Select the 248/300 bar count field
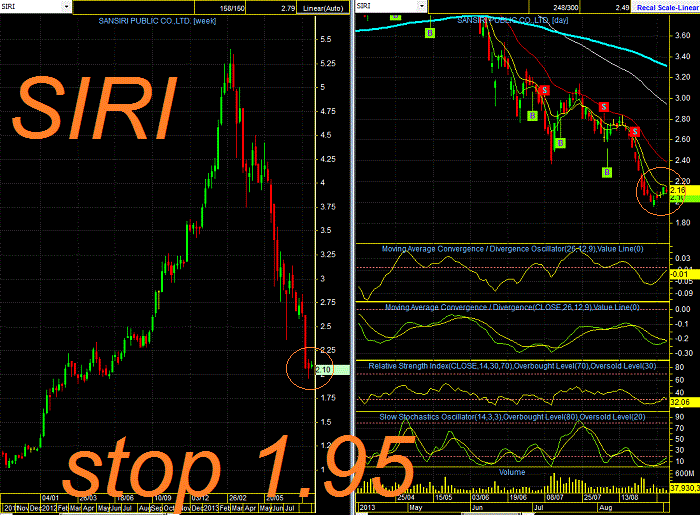Screen dimensions: 700x515 pos(554,7)
